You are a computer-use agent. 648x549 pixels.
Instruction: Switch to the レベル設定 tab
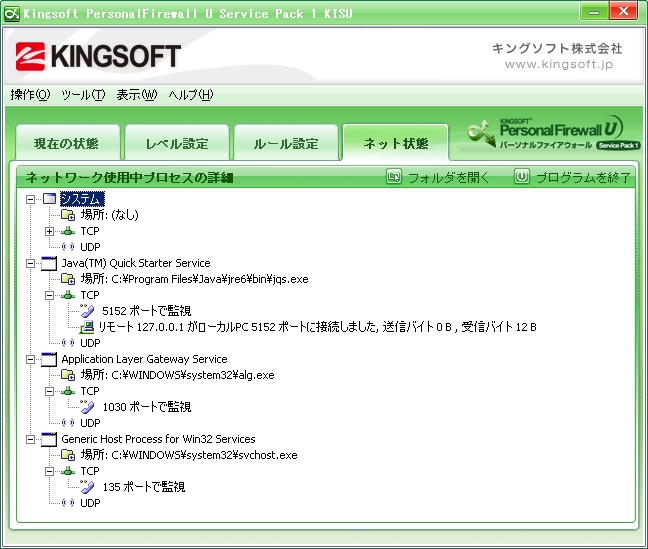[x=176, y=143]
